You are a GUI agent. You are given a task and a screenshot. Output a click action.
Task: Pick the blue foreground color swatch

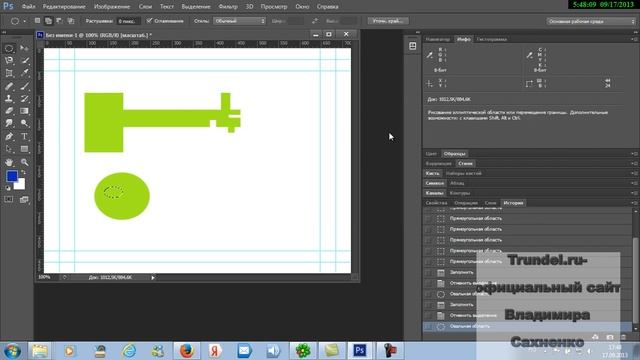[x=11, y=176]
